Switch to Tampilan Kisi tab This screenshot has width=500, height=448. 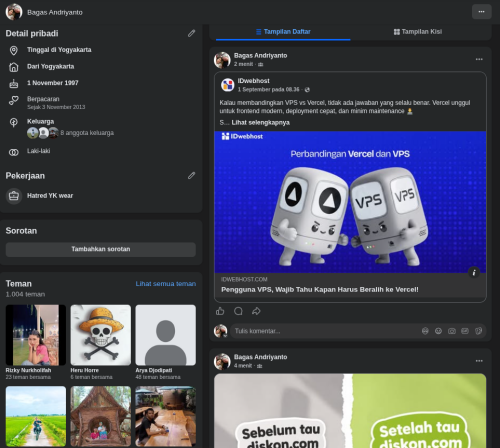[x=418, y=32]
